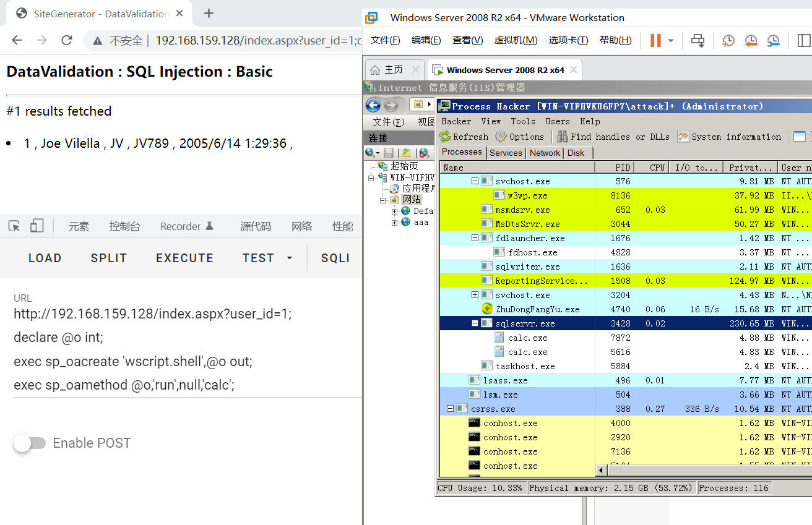Collapse svchost.exe PID 576 tree node
812x525 pixels.
(475, 181)
